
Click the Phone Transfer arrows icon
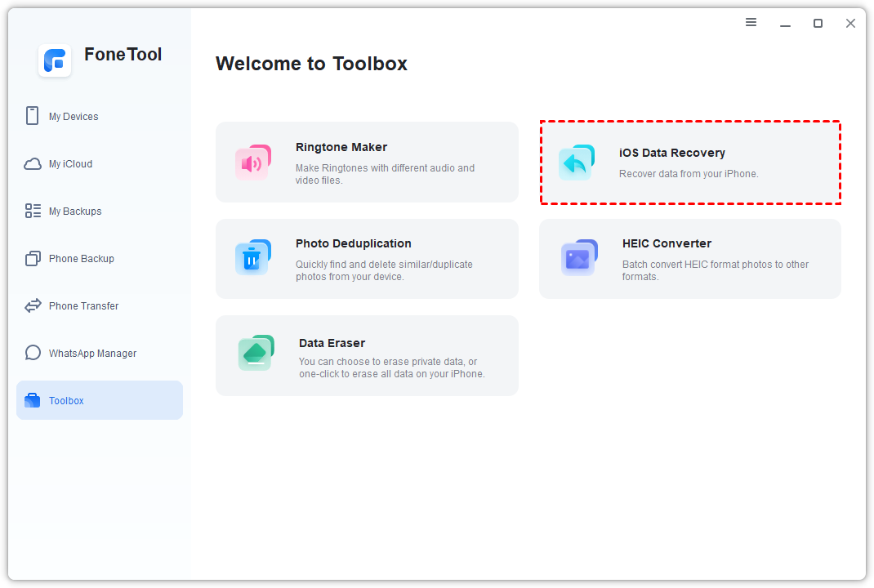(33, 306)
